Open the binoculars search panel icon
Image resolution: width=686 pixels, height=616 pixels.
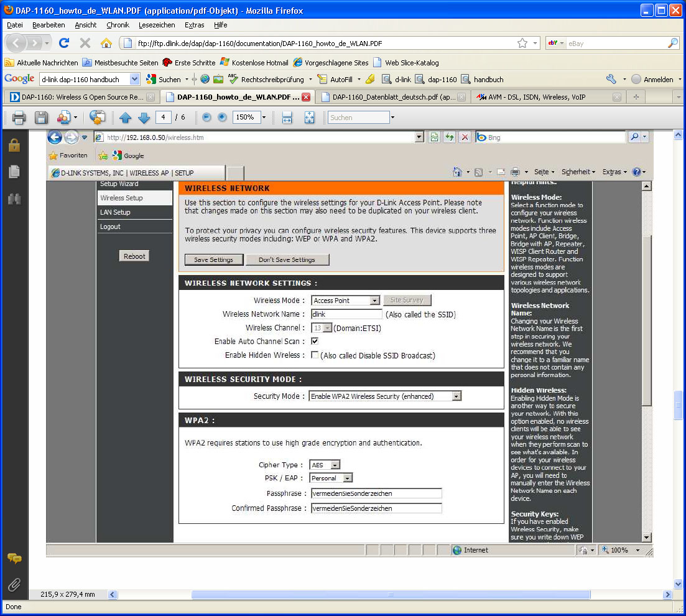click(x=14, y=199)
